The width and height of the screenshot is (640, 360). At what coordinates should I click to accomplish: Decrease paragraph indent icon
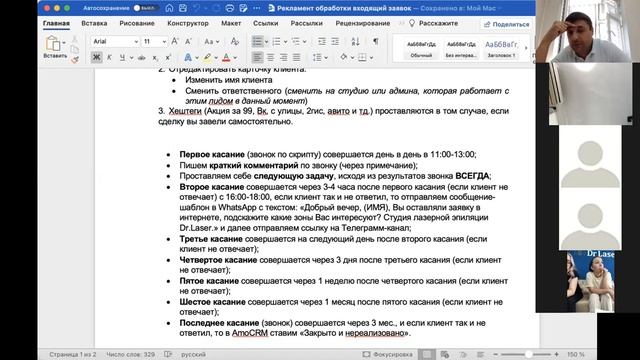[x=322, y=41]
